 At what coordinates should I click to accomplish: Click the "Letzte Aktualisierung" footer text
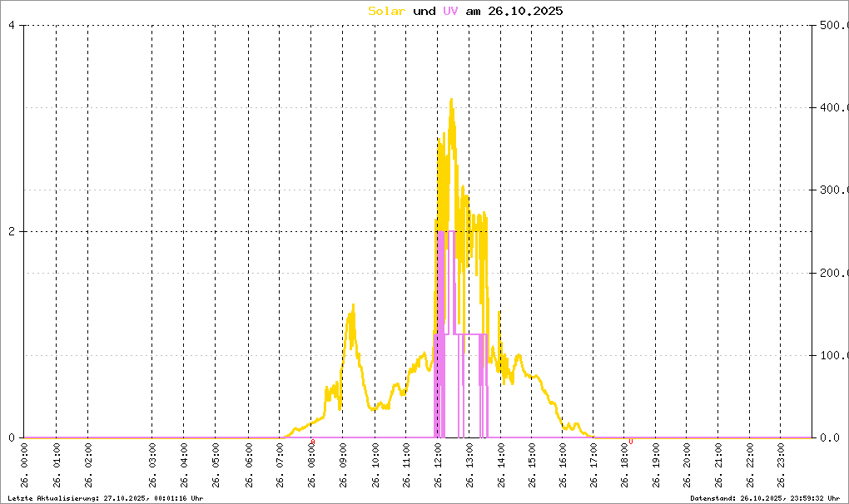coord(105,497)
